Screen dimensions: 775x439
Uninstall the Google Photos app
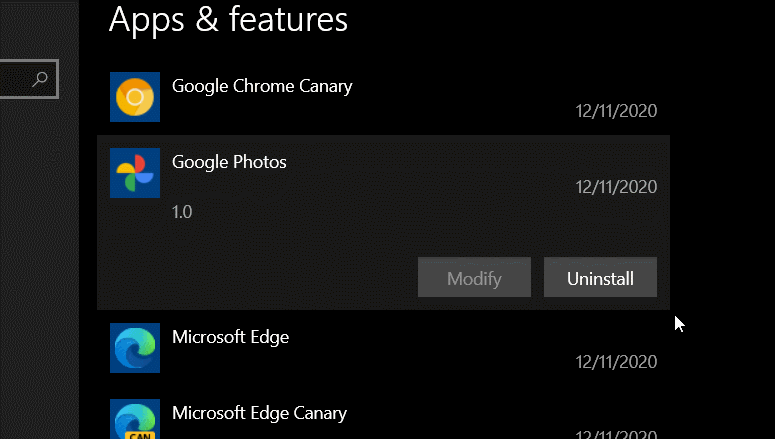(x=600, y=278)
